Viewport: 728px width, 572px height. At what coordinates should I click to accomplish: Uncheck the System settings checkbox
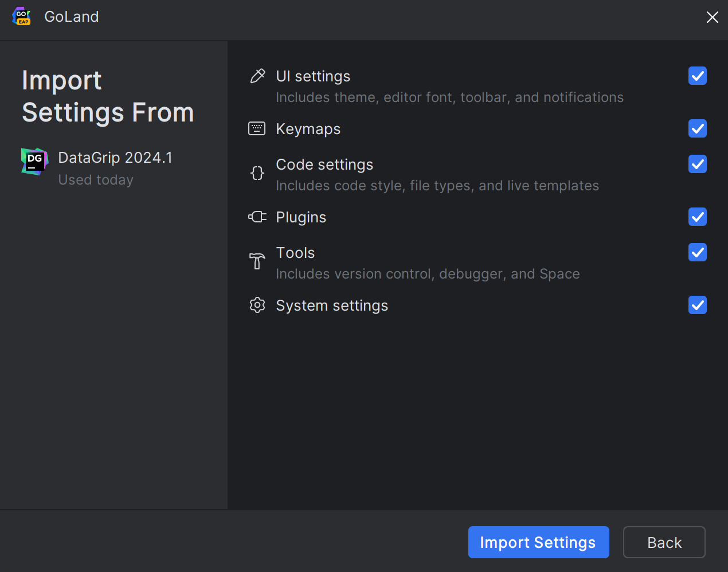697,305
